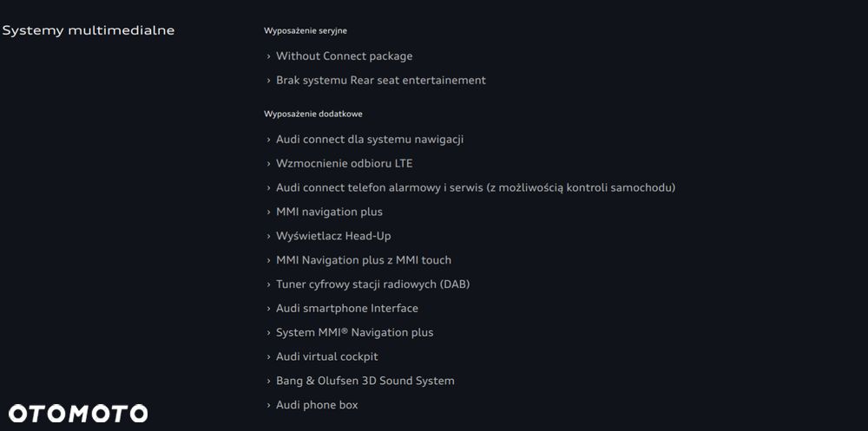
Task: Select the Wyposażenie seryjne subheading
Action: [299, 31]
